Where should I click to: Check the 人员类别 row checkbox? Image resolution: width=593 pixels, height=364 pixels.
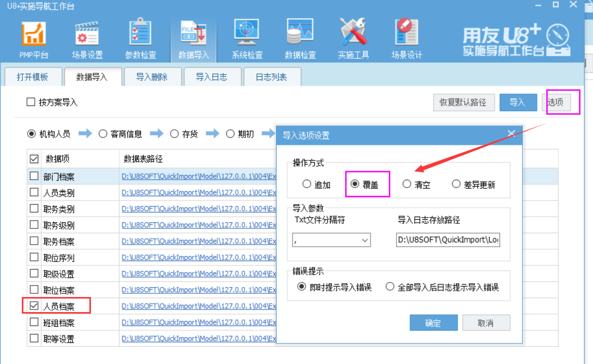34,192
